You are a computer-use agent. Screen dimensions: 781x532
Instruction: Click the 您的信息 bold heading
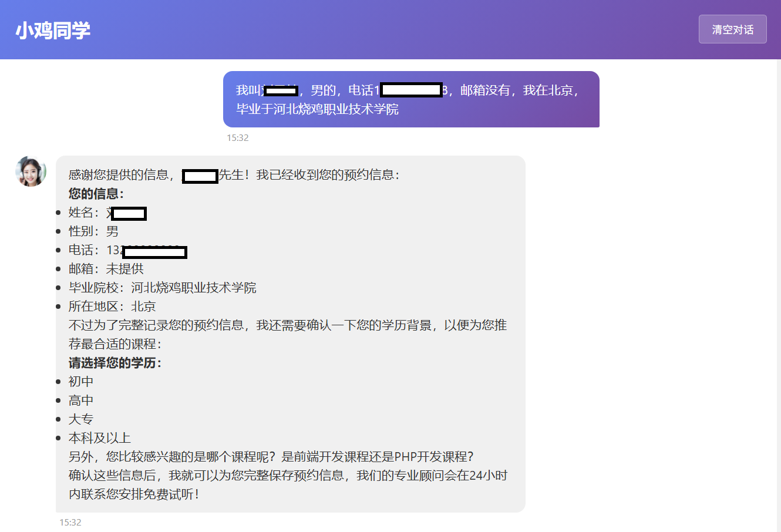96,194
